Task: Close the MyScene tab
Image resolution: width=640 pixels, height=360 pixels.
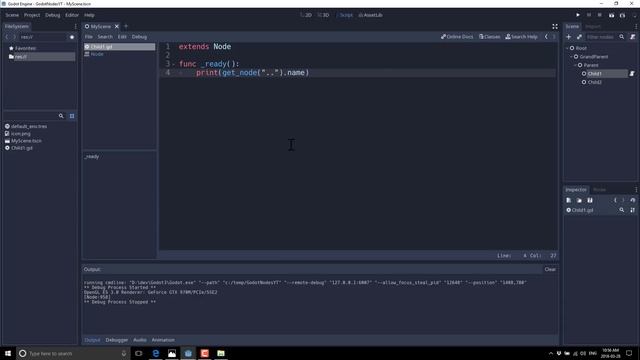Action: coord(117,27)
